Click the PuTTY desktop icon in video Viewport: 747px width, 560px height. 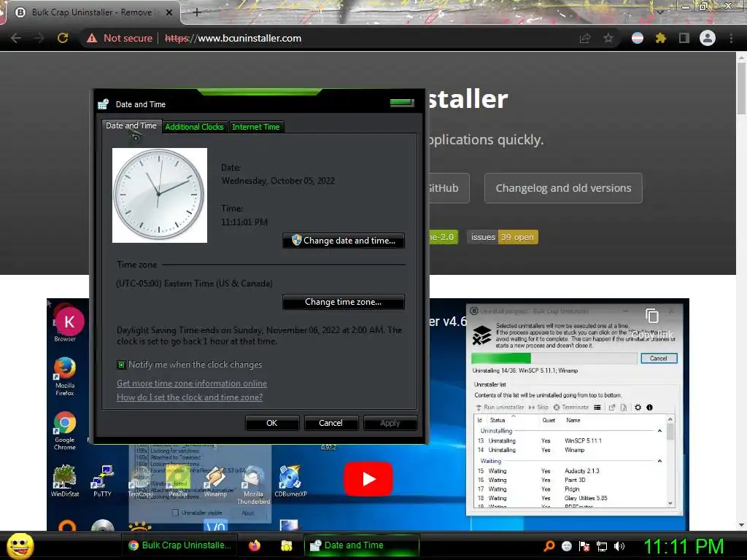click(102, 481)
